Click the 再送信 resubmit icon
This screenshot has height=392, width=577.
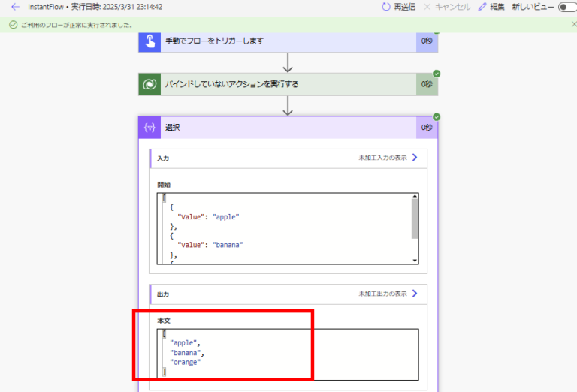pyautogui.click(x=386, y=7)
